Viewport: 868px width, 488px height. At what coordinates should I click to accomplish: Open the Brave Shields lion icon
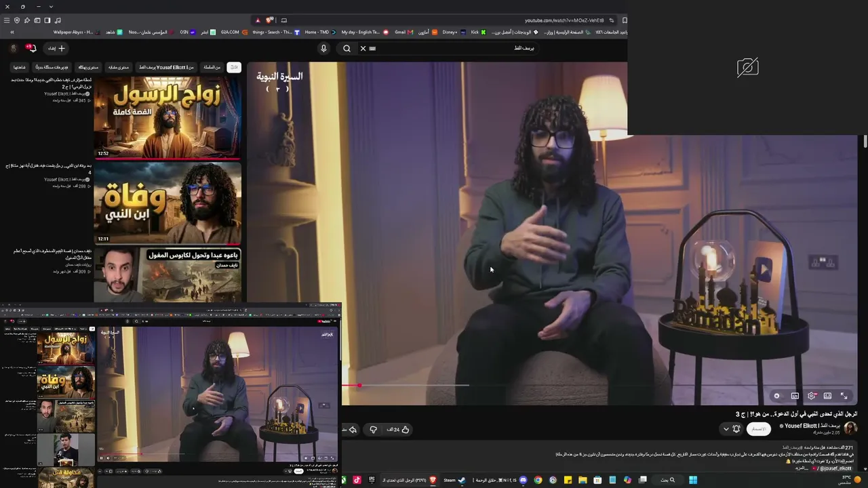pos(269,20)
